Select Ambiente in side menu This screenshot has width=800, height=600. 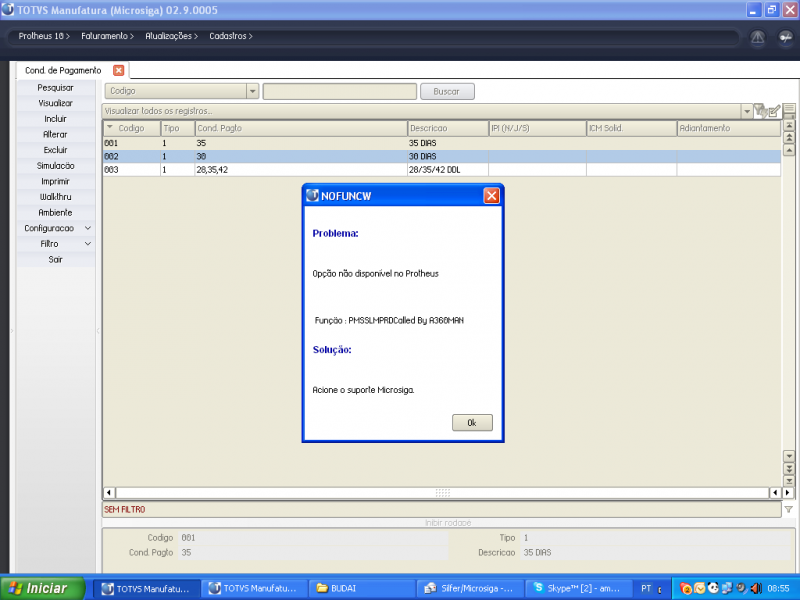(56, 213)
